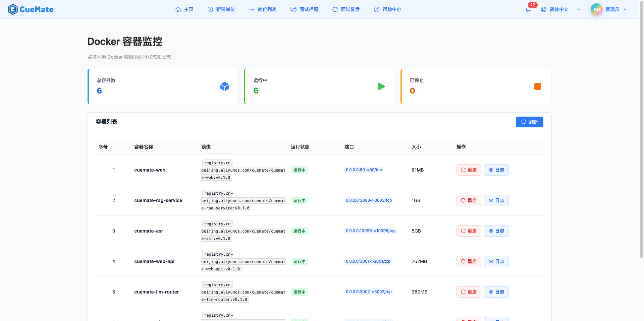Expand the 简体中文 language dropdown
644x321 pixels.
click(579, 9)
